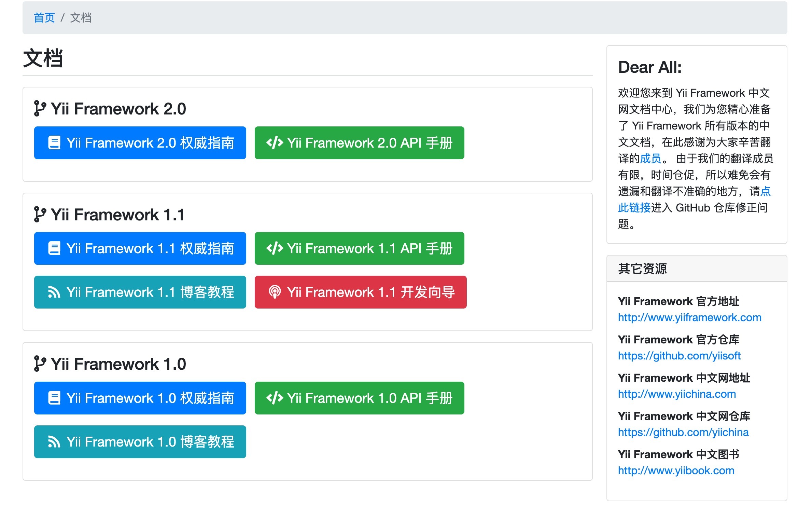Viewport: 812px width, 505px height.
Task: Click the Yii Framework 中文网地址 label
Action: [684, 378]
